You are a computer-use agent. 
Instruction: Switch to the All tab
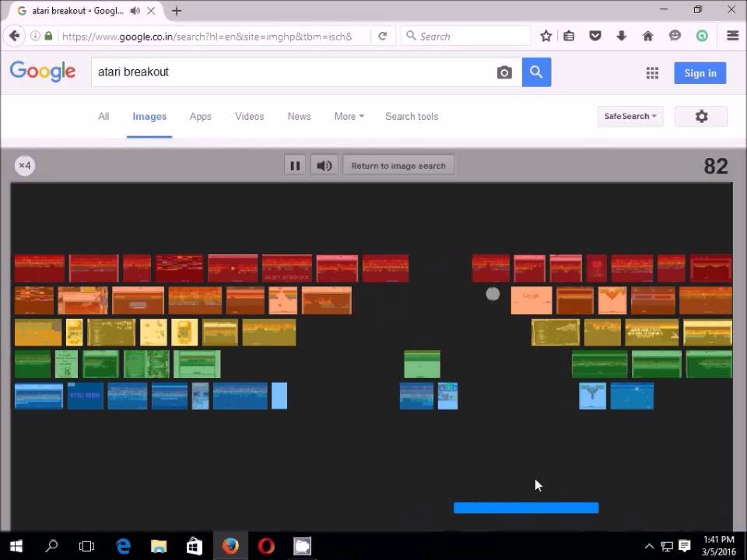pos(103,116)
